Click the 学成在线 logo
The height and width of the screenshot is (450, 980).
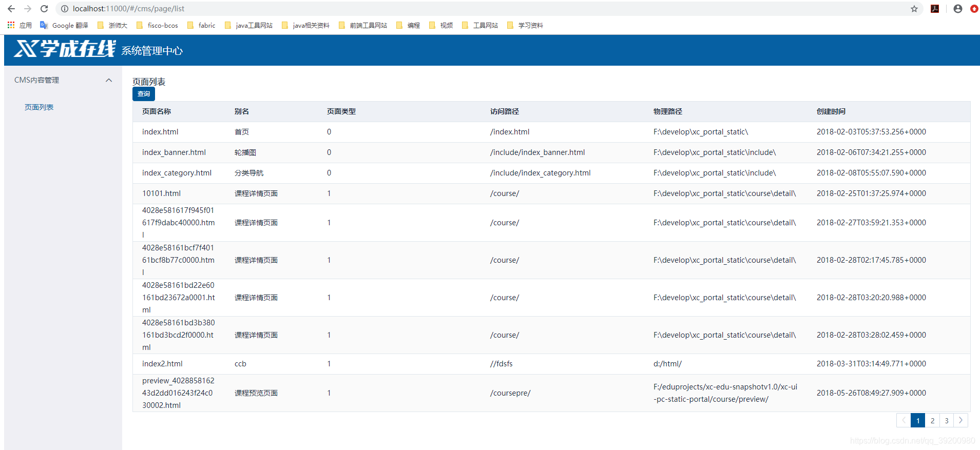[65, 49]
